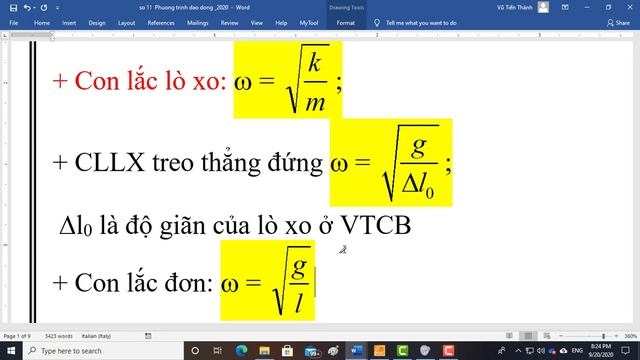Click the ENG input language indicator
Screen dimensions: 640x360
[577, 351]
